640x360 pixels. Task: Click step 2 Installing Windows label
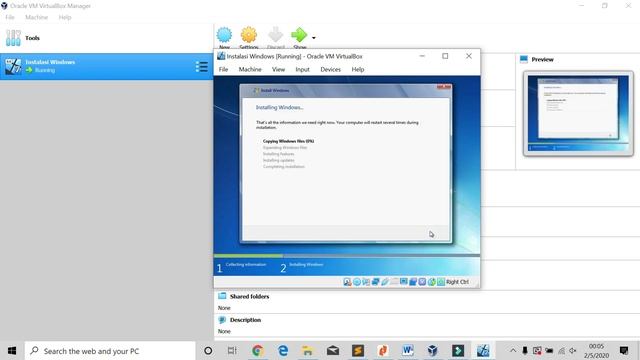(306, 264)
